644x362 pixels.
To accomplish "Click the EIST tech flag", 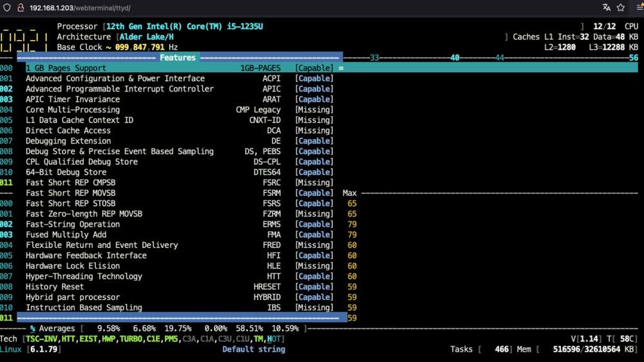I will tap(88, 339).
